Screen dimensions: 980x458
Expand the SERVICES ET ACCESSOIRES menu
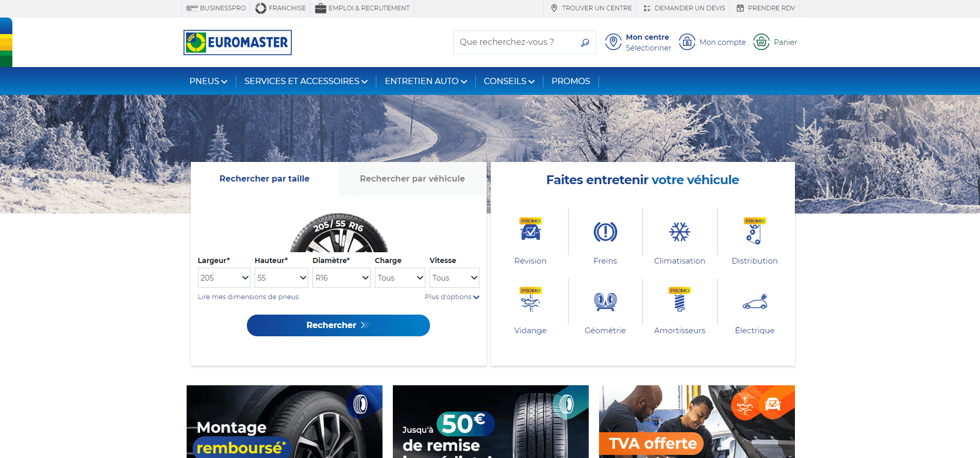(x=306, y=81)
